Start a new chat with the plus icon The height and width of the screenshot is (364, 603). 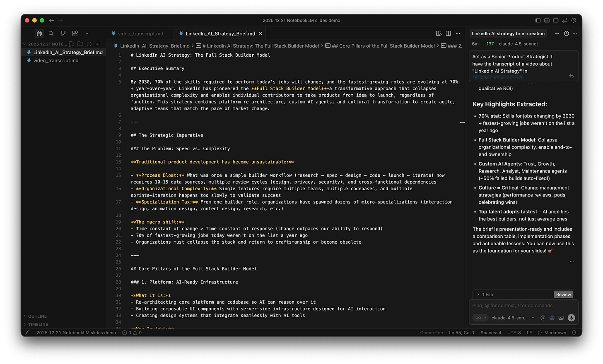[x=557, y=34]
